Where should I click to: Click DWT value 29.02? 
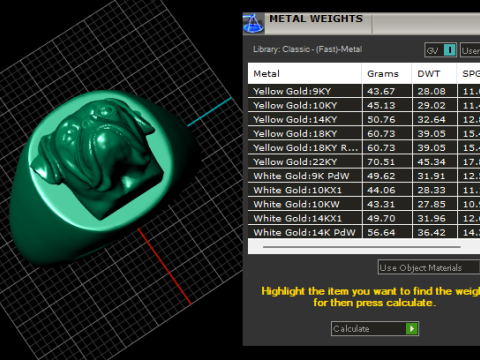432,105
